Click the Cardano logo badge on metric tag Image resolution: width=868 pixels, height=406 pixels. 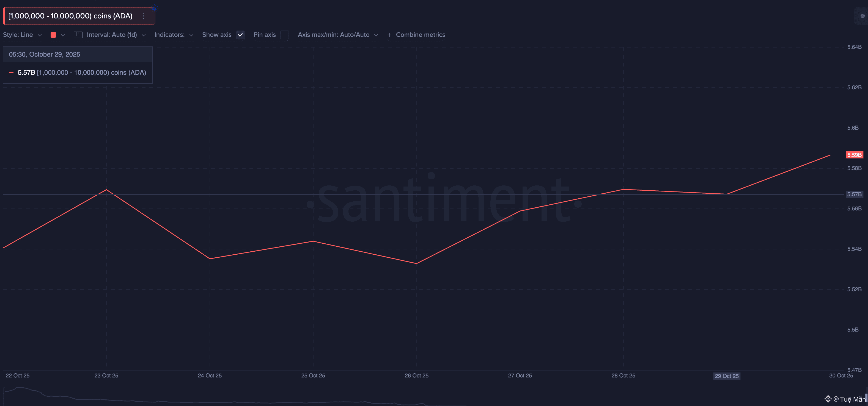click(154, 8)
